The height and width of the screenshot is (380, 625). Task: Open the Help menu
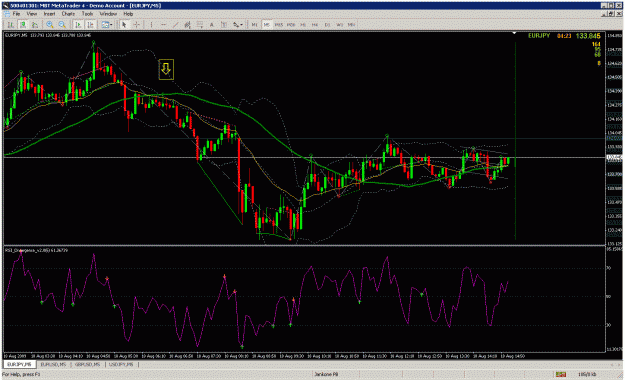click(128, 14)
